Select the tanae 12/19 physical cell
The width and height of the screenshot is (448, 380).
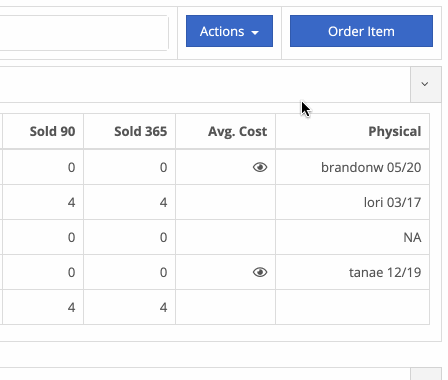(352, 272)
